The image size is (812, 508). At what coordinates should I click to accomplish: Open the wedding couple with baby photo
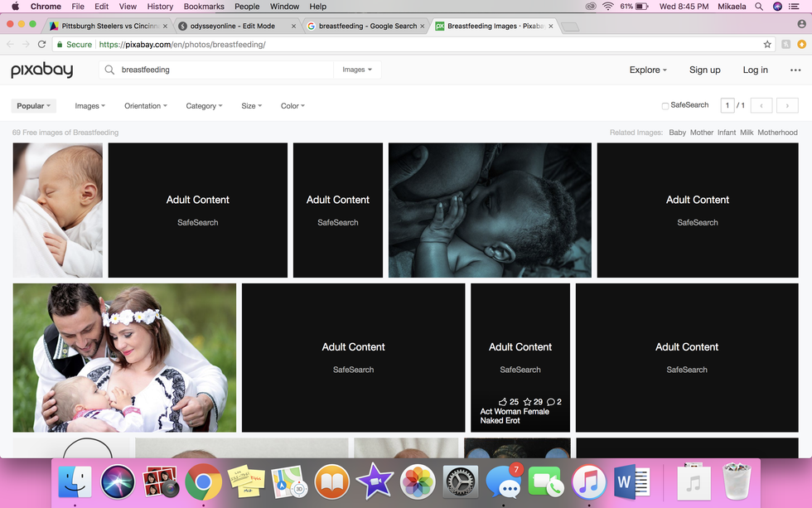[124, 358]
